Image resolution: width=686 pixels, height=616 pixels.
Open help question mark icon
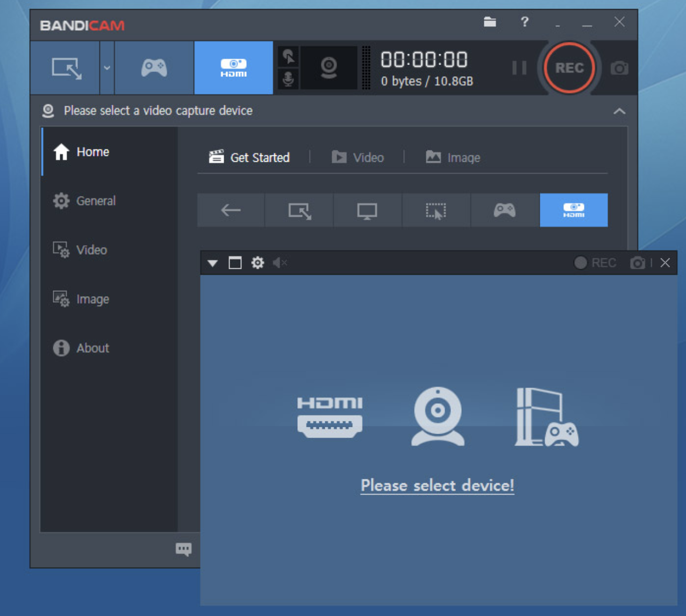pyautogui.click(x=525, y=22)
